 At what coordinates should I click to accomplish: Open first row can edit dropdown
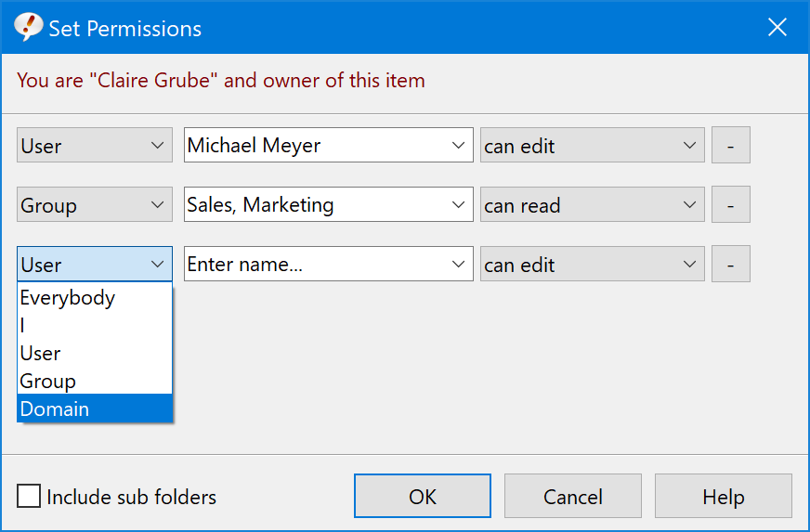(x=592, y=145)
